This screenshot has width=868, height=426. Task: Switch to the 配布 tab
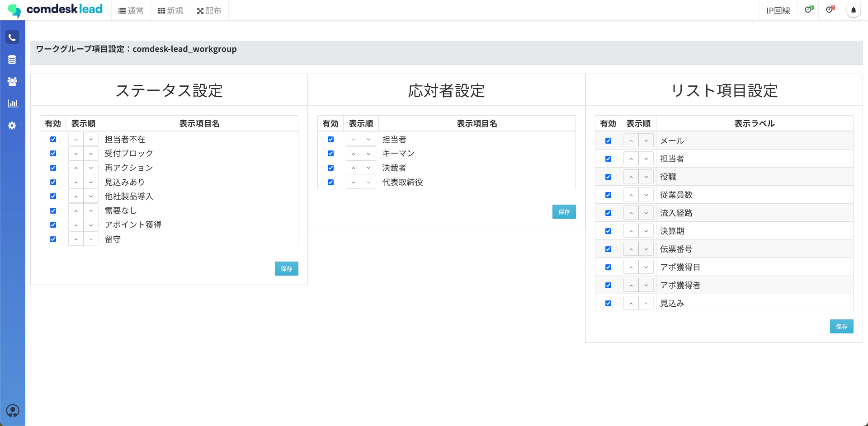[209, 10]
